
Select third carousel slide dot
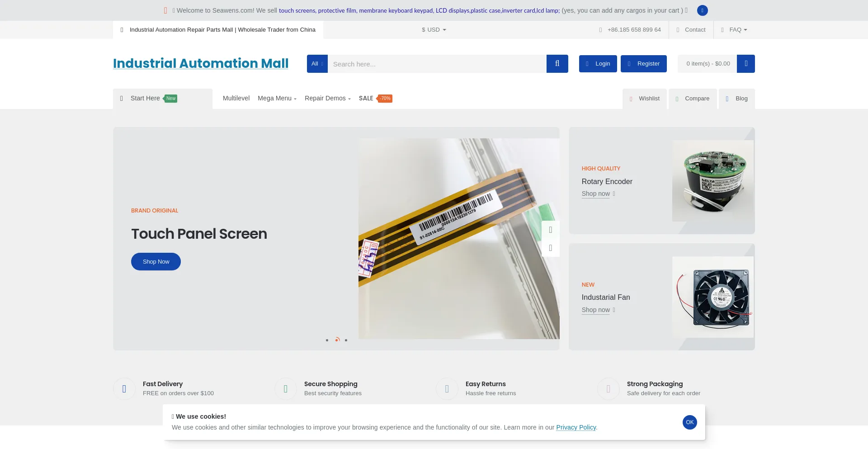(346, 340)
